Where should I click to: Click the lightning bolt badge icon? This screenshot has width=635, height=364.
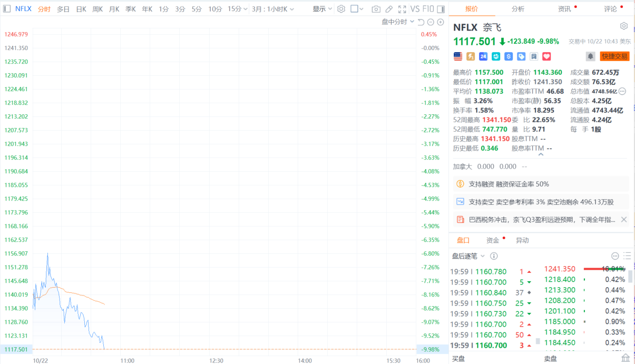(x=471, y=56)
